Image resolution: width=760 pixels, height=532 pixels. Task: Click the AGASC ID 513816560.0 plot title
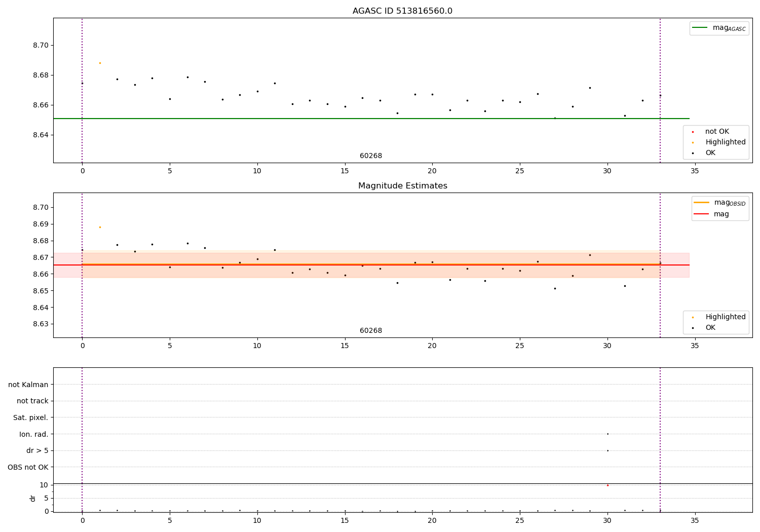pyautogui.click(x=402, y=11)
